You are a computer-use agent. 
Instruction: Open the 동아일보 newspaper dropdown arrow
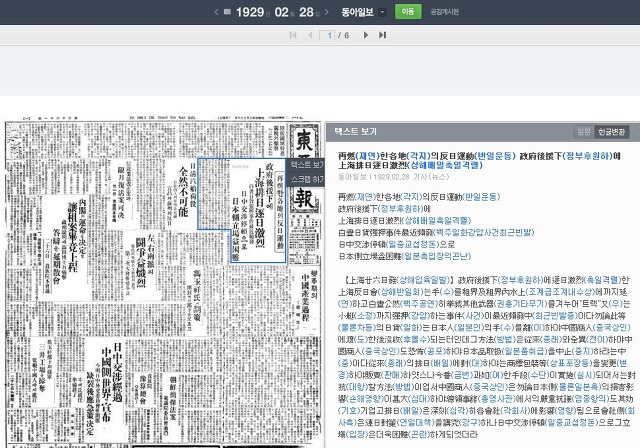(x=382, y=12)
